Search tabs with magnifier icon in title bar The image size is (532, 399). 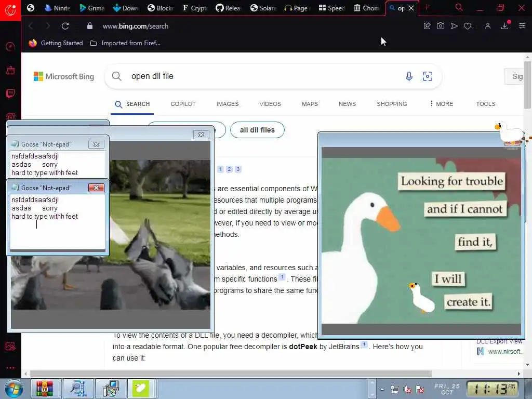[459, 7]
